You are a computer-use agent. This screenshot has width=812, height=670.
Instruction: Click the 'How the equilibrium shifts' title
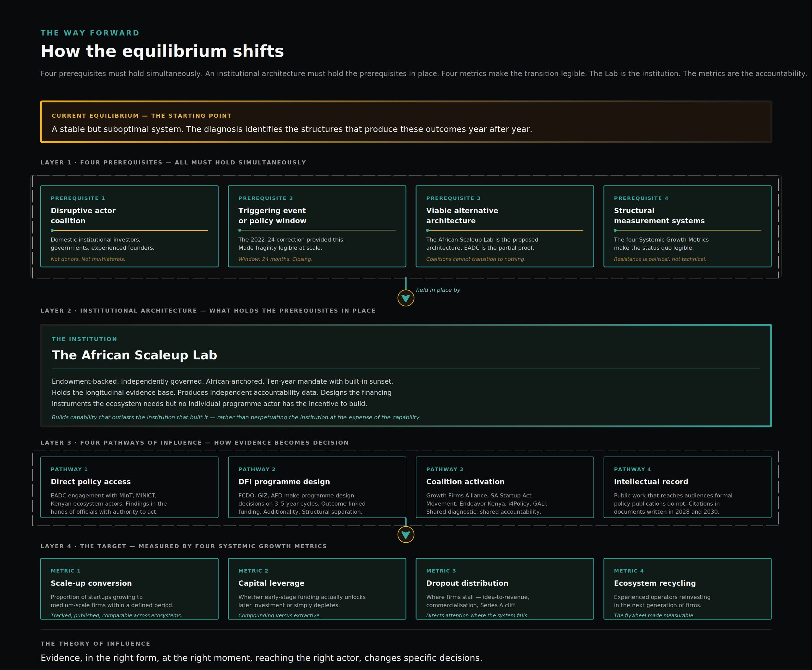tap(162, 51)
